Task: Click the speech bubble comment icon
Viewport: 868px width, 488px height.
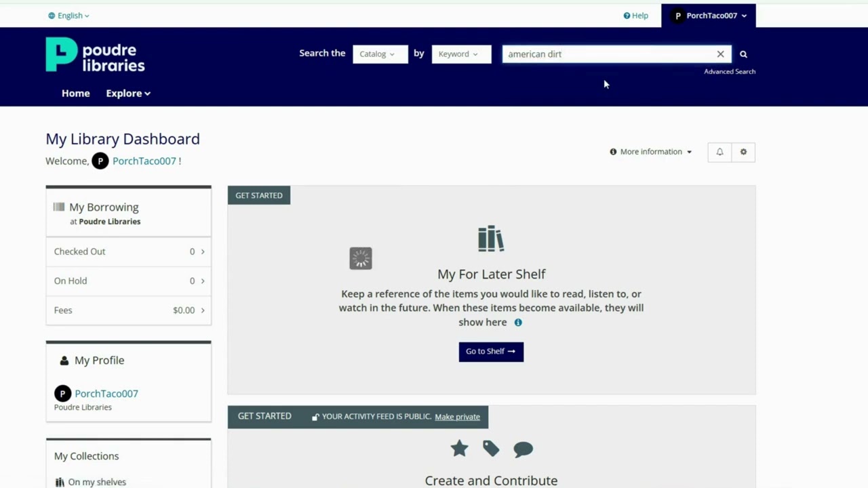Action: pyautogui.click(x=523, y=449)
